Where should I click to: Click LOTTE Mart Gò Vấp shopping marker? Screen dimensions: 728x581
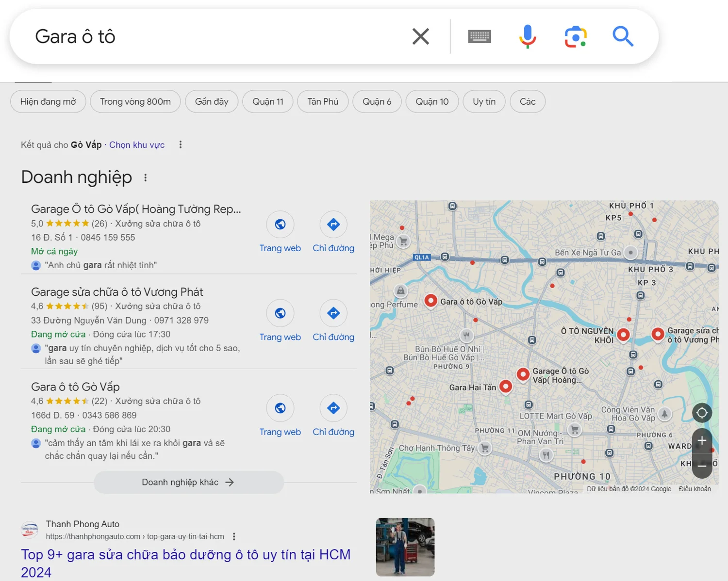point(575,429)
